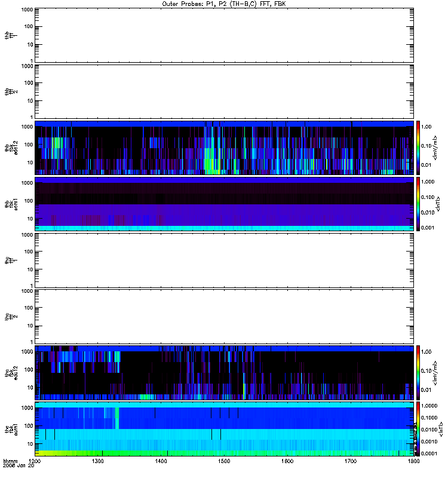Select the thb fbk scm1 spectrogram panel
Viewport: 448px width, 478px height.
click(x=225, y=204)
